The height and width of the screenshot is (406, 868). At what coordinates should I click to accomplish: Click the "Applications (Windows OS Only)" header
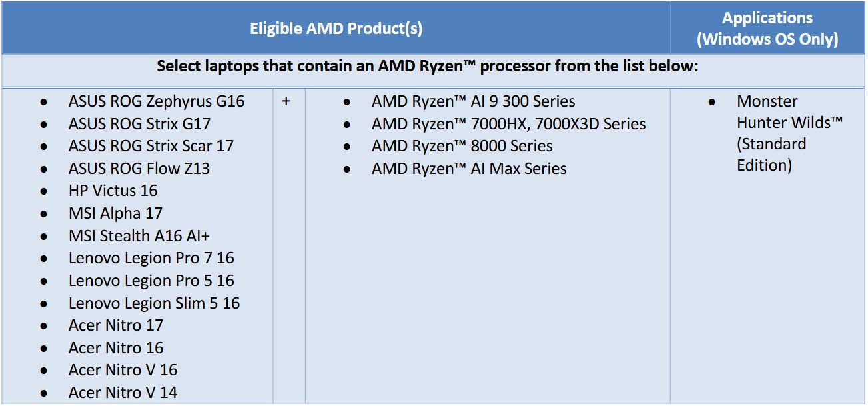click(767, 29)
